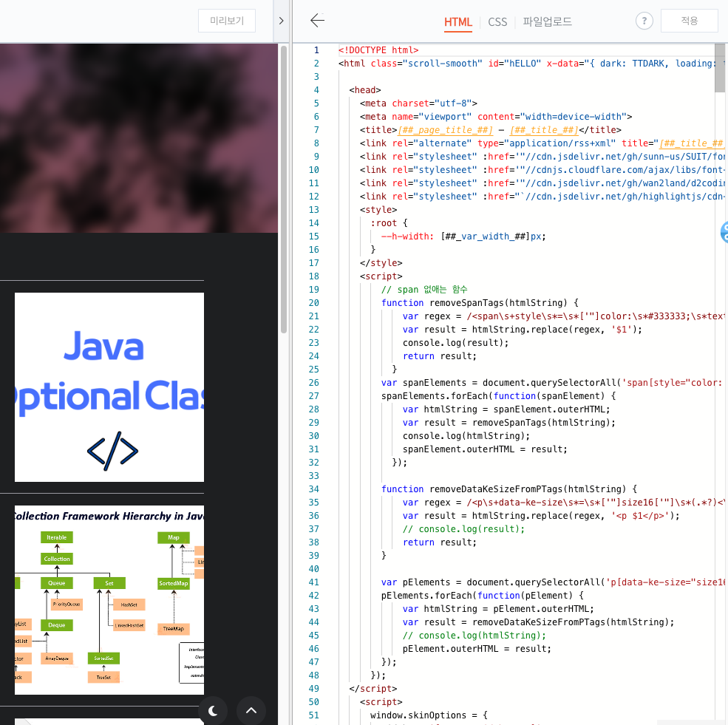
Task: Click the 'meta name="viewport"' line
Action: click(x=496, y=117)
